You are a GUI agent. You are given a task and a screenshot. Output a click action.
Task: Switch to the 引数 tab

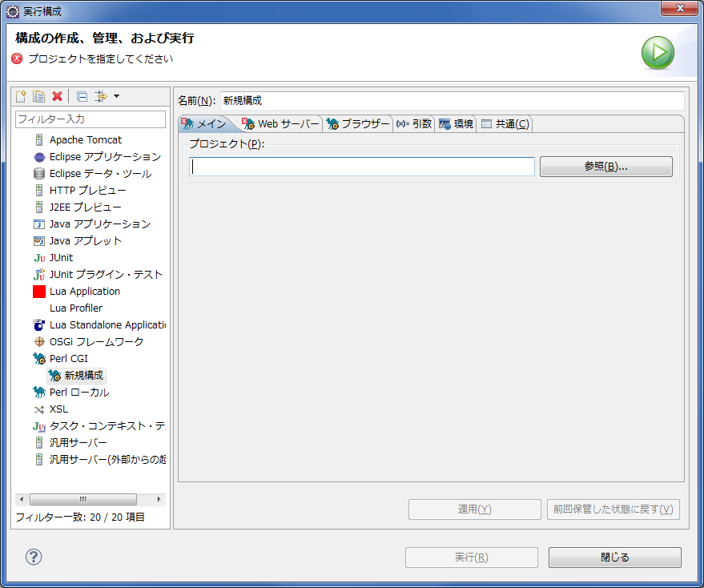[413, 124]
